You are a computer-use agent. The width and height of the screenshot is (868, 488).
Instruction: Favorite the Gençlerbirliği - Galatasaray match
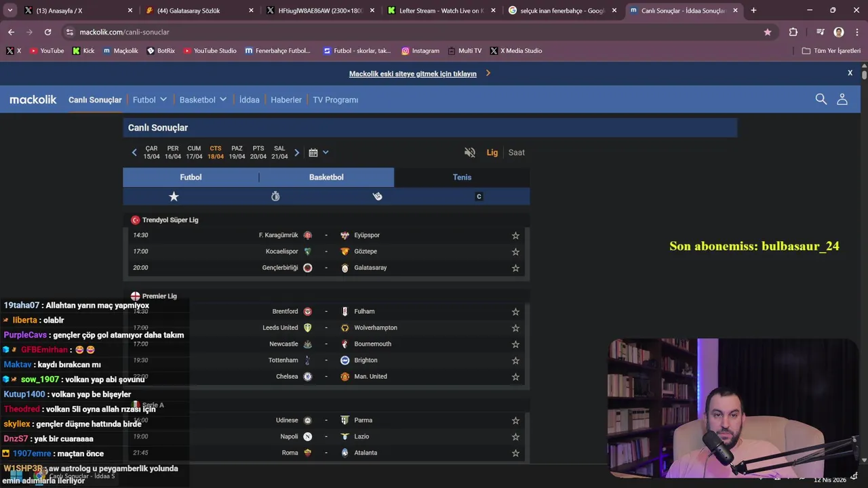click(x=515, y=268)
